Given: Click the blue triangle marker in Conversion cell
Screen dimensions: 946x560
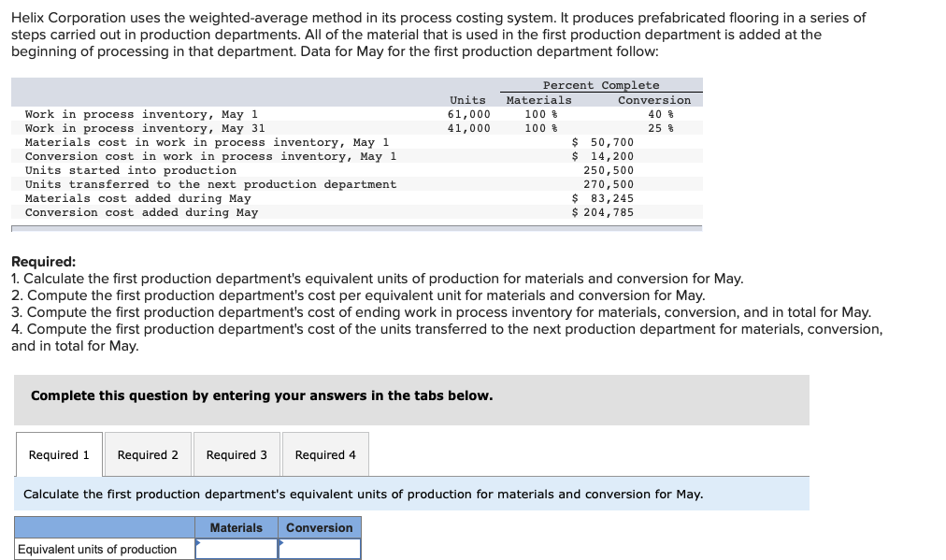Looking at the screenshot, I should click(x=280, y=542).
